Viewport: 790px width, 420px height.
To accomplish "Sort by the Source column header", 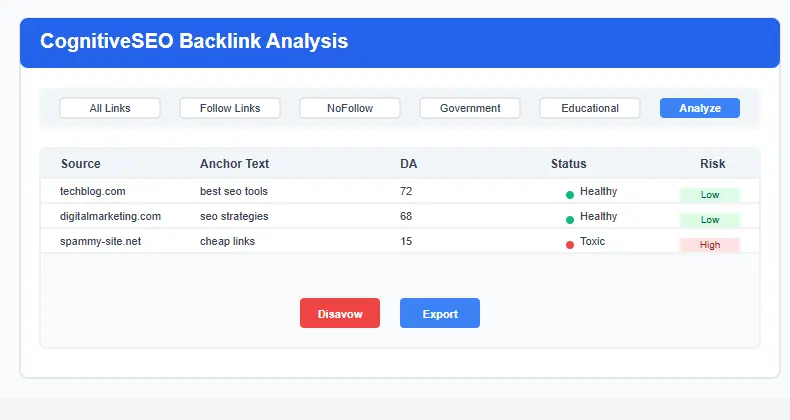I will [x=81, y=164].
